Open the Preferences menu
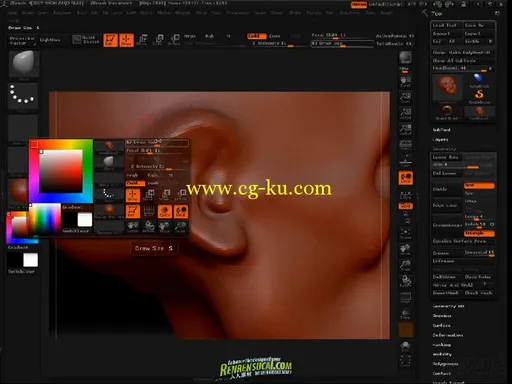 point(238,13)
